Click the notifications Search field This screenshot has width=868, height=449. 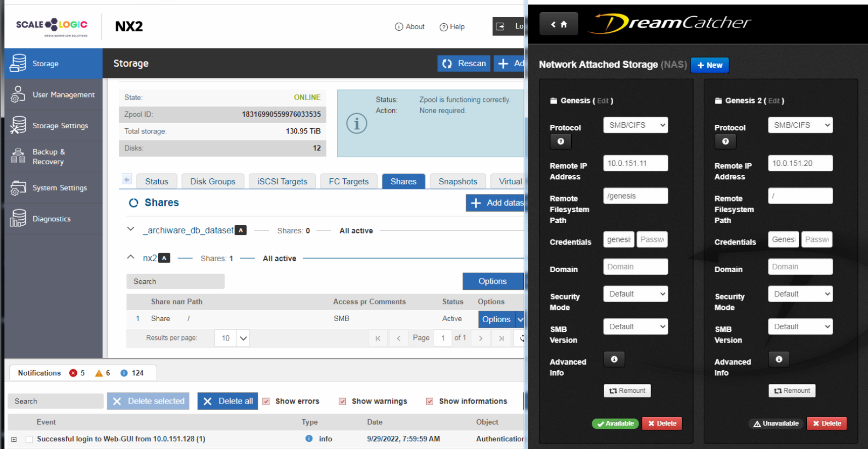tap(56, 401)
